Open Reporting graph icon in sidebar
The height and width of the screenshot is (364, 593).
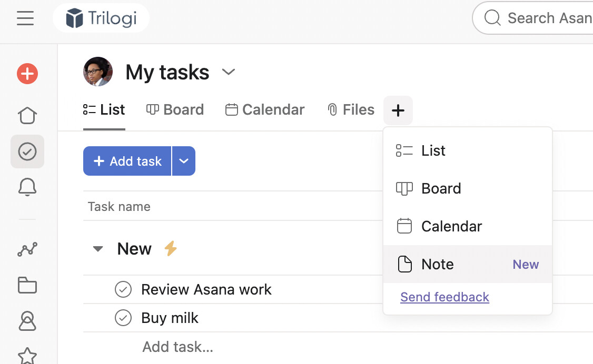[27, 249]
